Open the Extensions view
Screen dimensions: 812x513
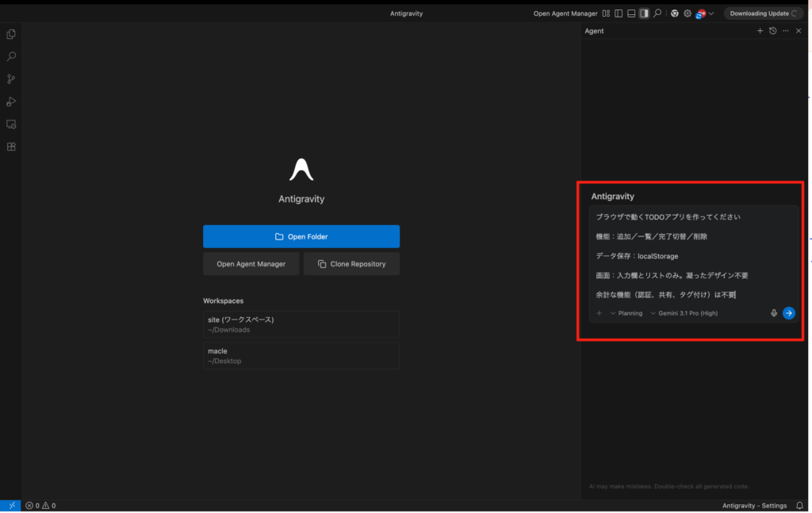(11, 147)
